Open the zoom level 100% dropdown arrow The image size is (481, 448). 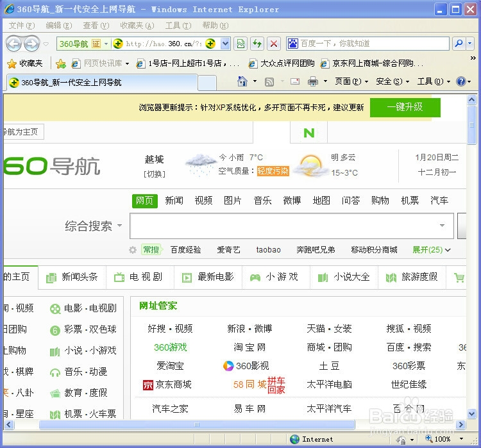click(461, 439)
